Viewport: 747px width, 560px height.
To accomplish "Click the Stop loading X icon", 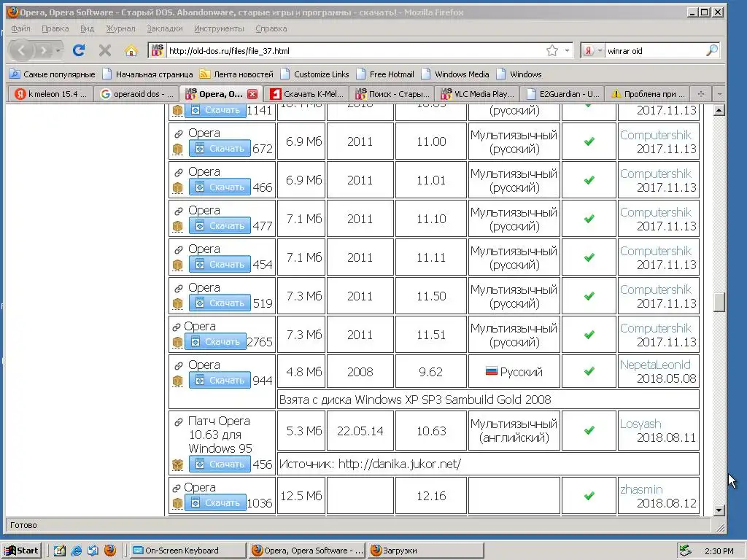I will (105, 50).
